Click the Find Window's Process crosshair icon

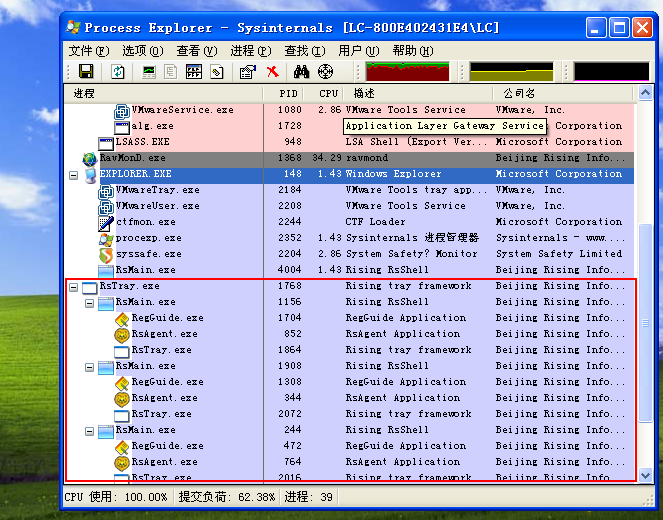point(325,71)
